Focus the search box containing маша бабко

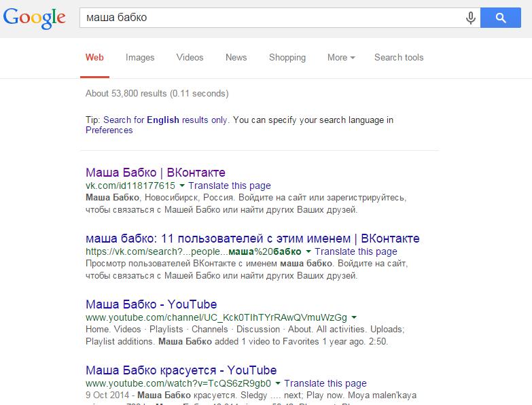coord(271,18)
